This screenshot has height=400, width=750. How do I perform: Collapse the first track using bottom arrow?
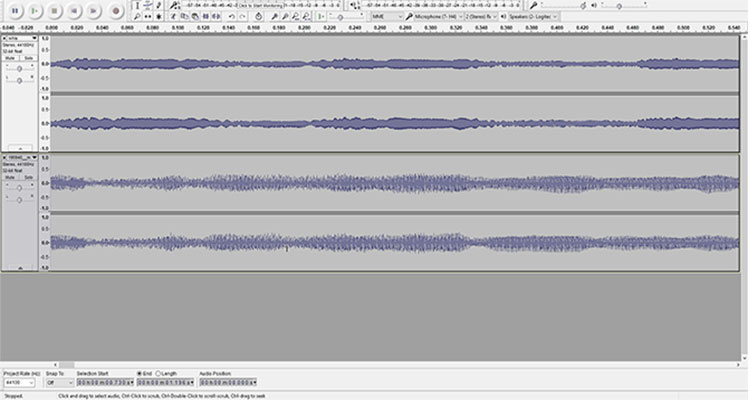click(x=20, y=148)
